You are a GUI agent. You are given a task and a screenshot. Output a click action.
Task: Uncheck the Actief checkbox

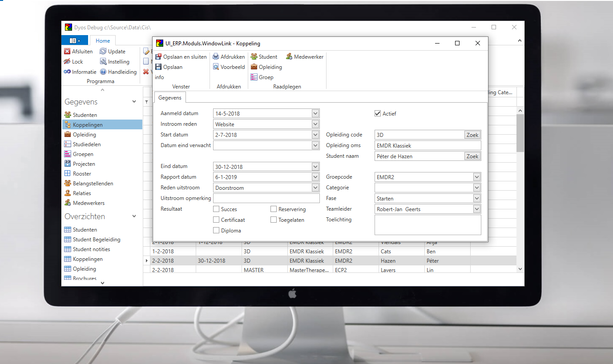(x=378, y=114)
